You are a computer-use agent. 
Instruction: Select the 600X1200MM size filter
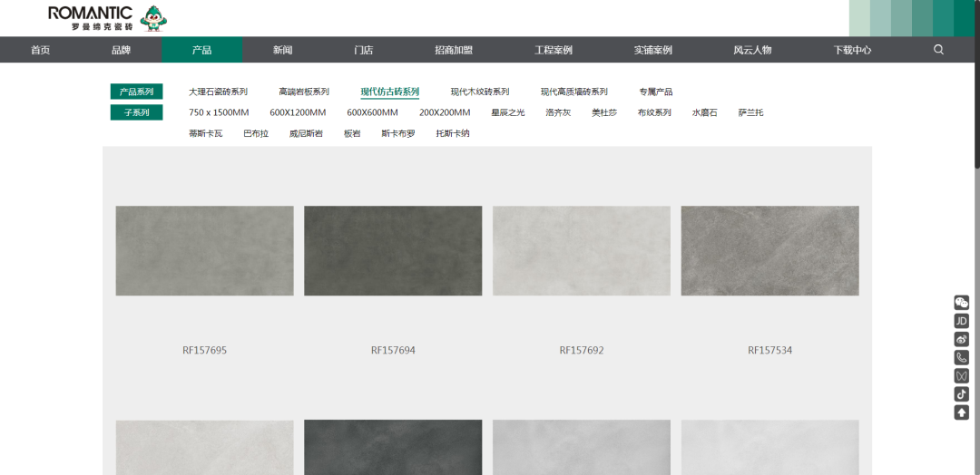pos(298,112)
